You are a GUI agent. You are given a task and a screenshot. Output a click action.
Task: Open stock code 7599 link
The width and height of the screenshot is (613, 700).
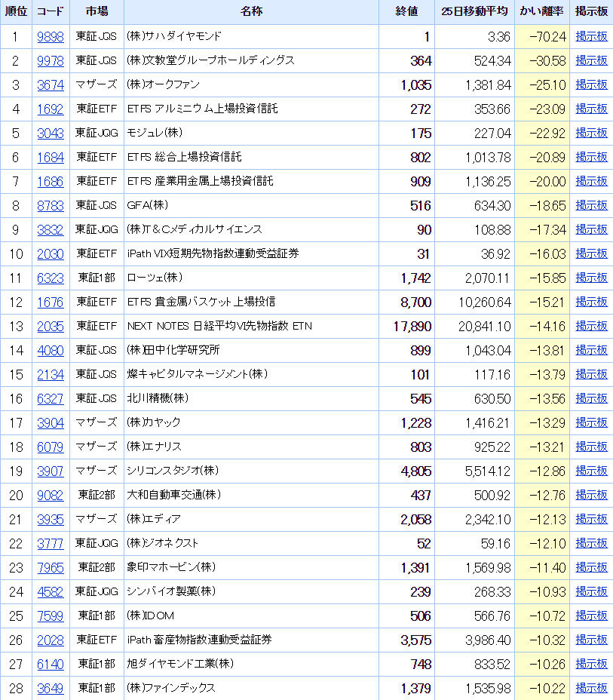[51, 616]
